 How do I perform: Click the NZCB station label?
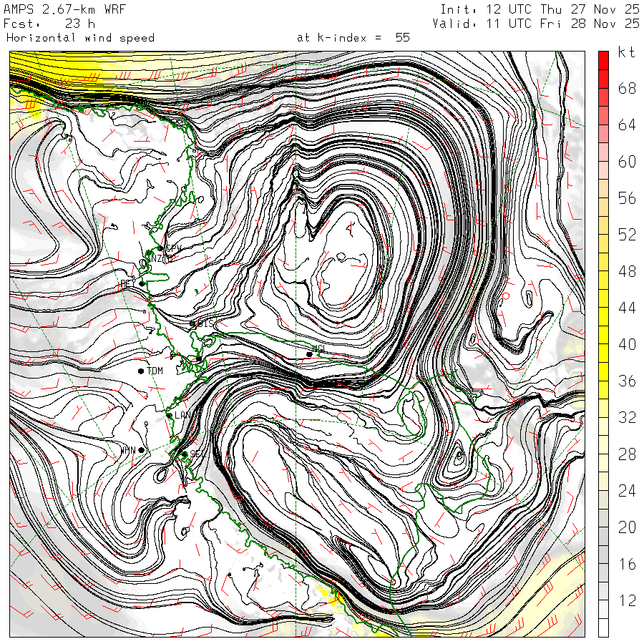coord(162,258)
